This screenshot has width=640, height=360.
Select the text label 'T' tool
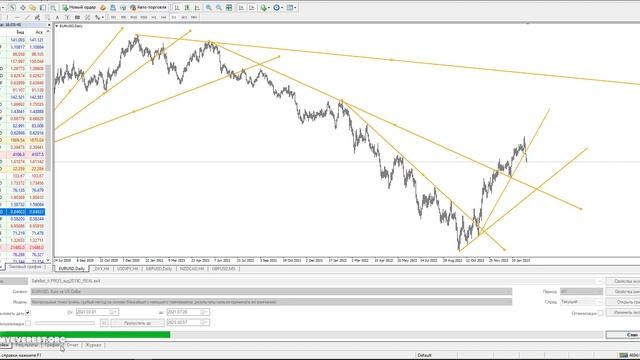(x=67, y=18)
